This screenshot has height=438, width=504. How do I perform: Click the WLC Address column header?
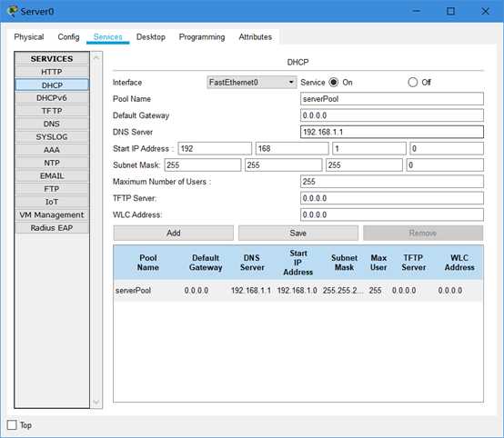click(x=459, y=263)
